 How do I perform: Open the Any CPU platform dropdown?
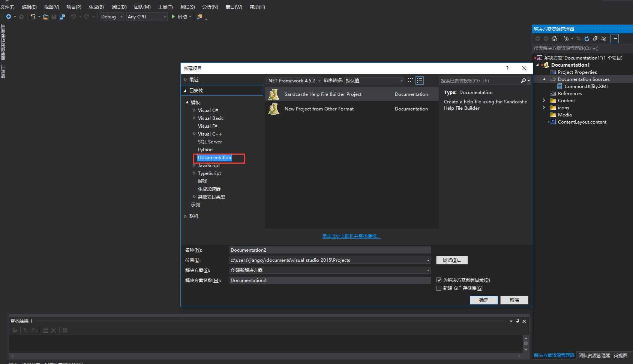[147, 16]
